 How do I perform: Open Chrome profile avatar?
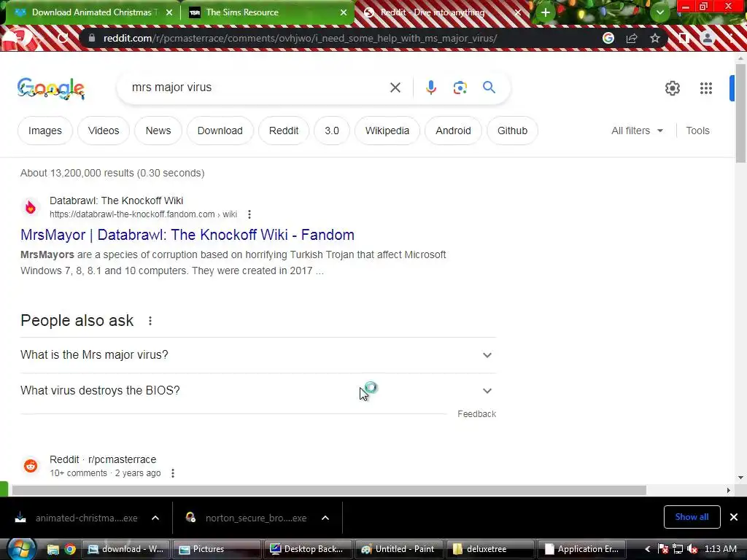[x=708, y=38]
